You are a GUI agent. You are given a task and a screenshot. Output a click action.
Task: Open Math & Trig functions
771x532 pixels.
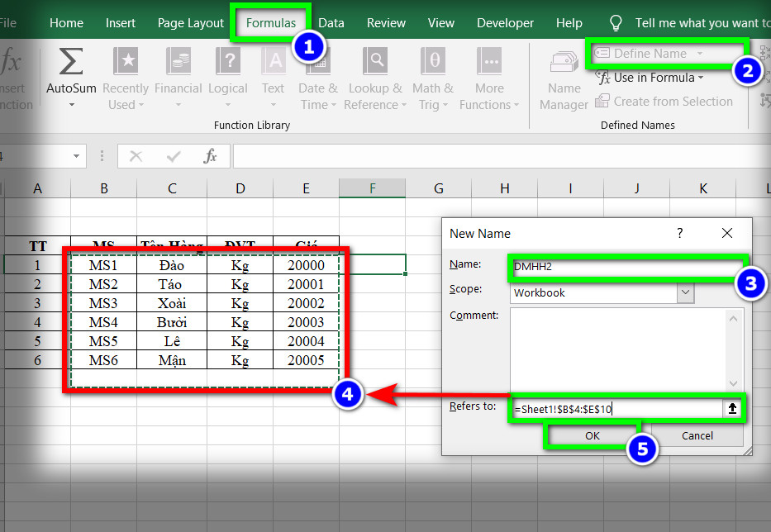pos(433,78)
